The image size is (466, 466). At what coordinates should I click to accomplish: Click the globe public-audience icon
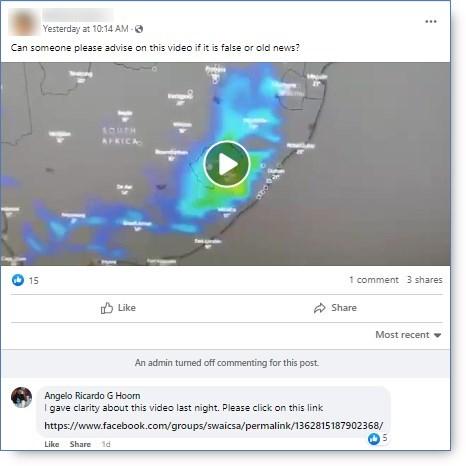pos(139,29)
